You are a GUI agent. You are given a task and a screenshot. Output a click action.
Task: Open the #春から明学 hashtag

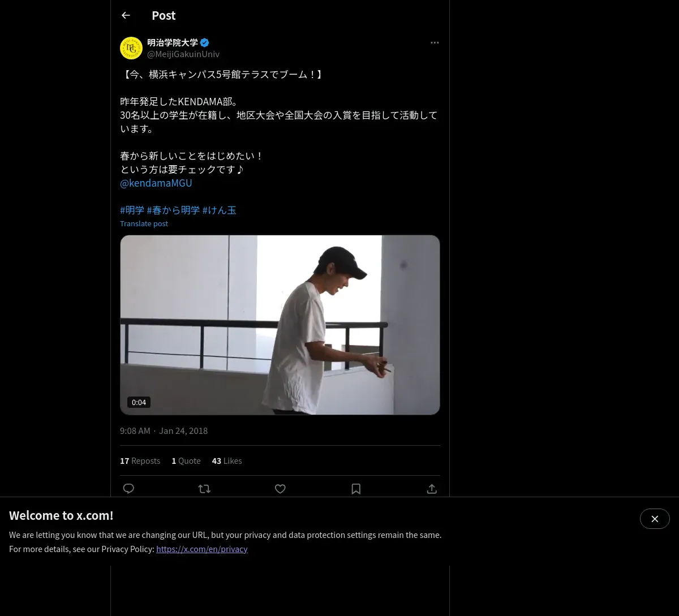click(x=173, y=210)
